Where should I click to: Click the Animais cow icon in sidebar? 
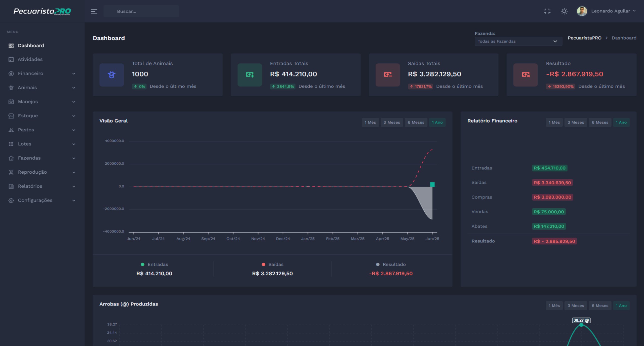click(x=11, y=88)
